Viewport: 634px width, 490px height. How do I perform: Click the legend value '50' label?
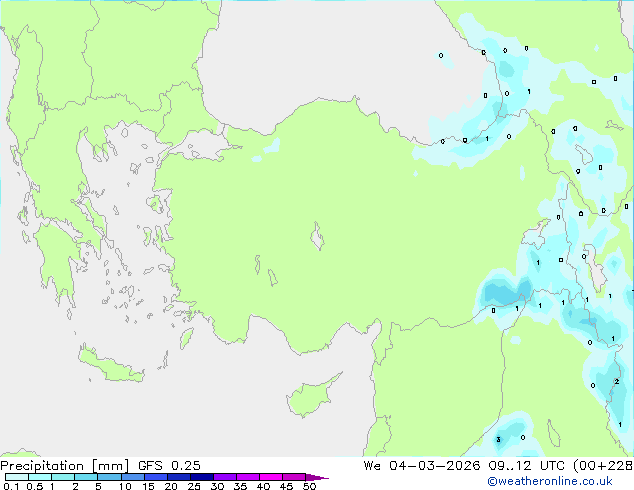tap(309, 486)
